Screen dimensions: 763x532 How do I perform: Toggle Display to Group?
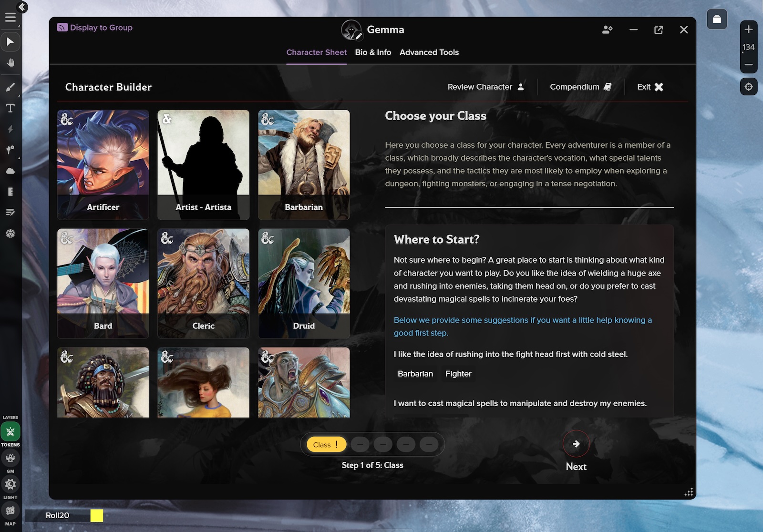point(95,28)
